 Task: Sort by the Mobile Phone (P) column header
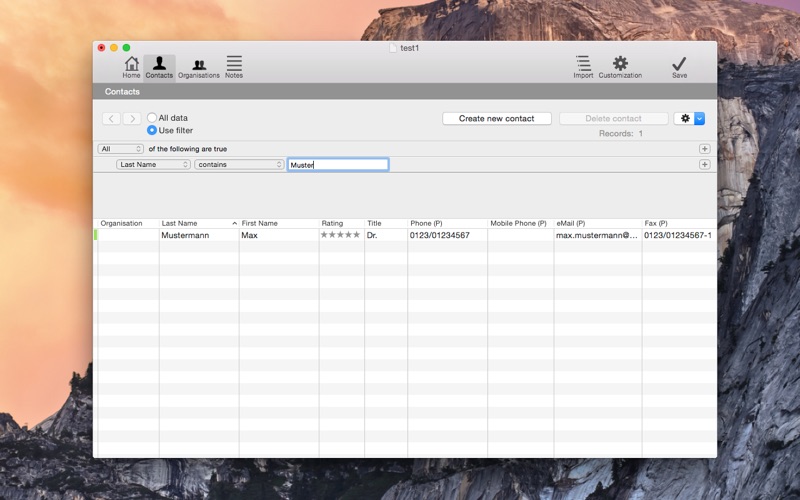(521, 223)
